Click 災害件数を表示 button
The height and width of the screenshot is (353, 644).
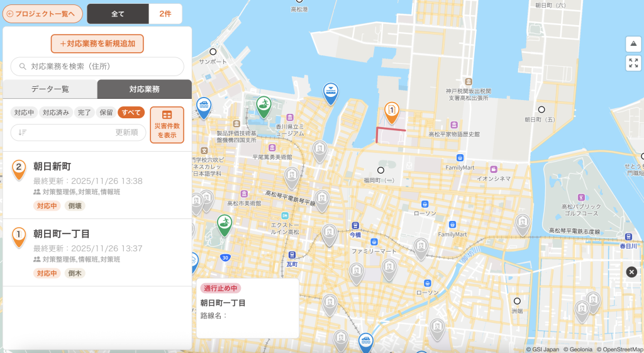click(167, 125)
